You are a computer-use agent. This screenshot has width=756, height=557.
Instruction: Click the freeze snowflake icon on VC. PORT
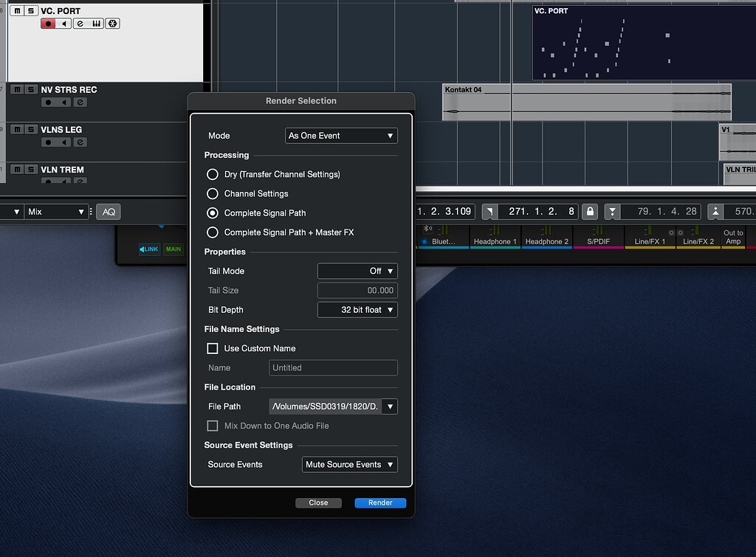pos(113,24)
